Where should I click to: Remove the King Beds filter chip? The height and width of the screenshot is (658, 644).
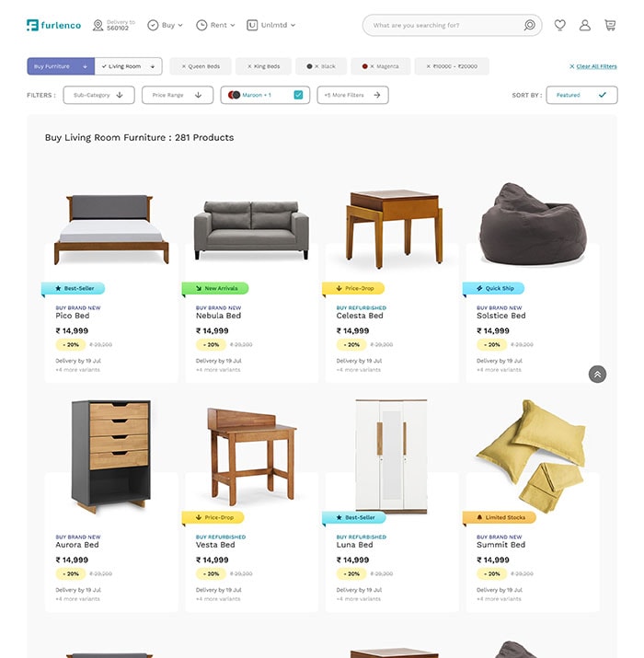pos(263,66)
